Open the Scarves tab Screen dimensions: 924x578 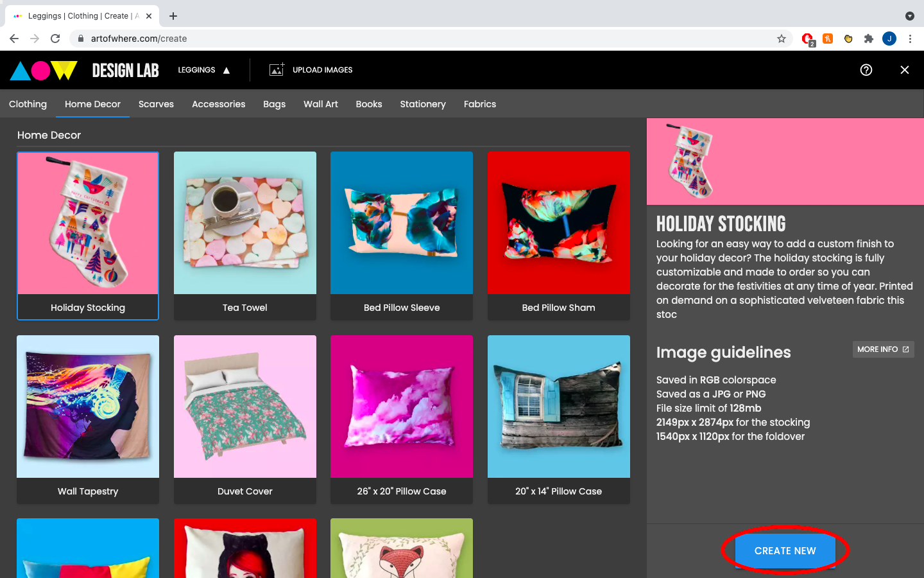pyautogui.click(x=156, y=104)
